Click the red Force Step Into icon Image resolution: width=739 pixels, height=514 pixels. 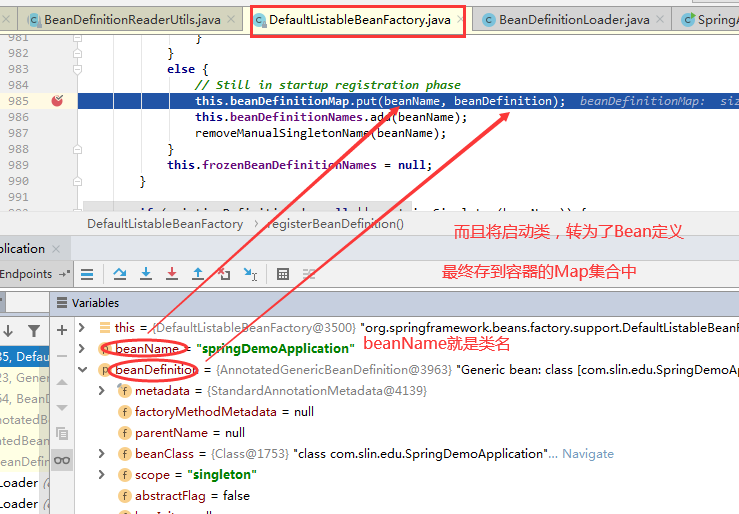(172, 274)
